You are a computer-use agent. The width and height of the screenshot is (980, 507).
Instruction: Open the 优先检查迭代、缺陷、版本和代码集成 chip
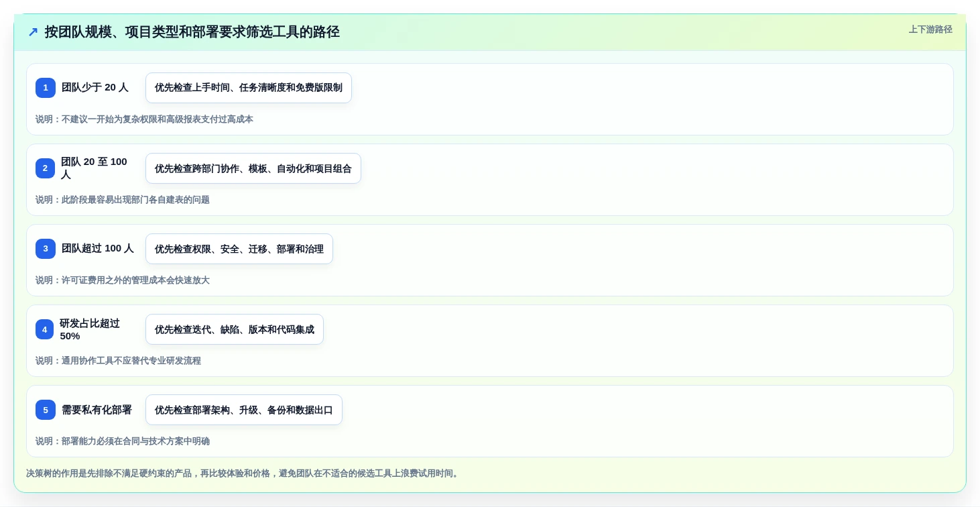pyautogui.click(x=235, y=329)
